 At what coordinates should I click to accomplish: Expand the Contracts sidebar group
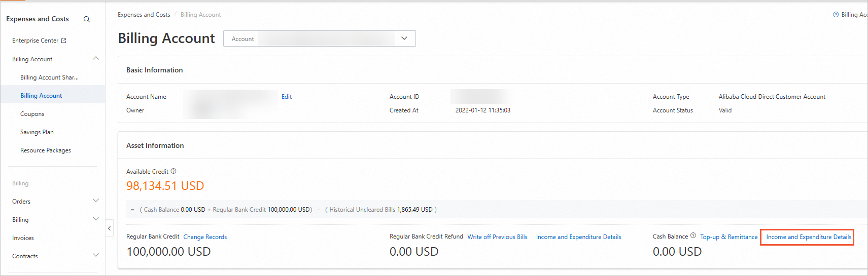(x=96, y=256)
